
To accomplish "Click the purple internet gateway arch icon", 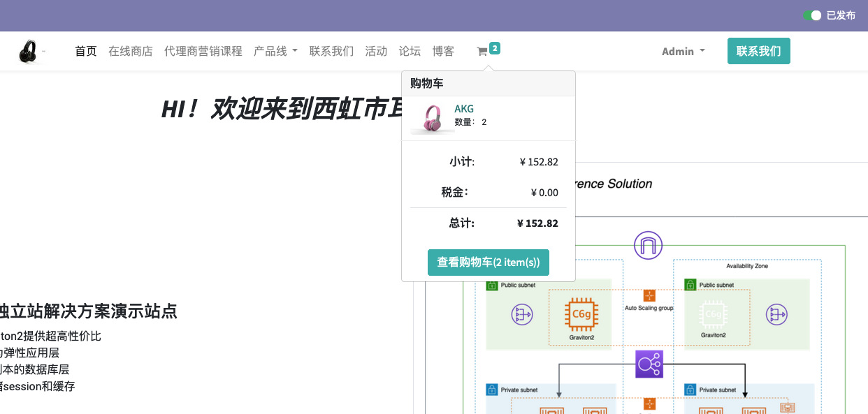I will (x=648, y=246).
